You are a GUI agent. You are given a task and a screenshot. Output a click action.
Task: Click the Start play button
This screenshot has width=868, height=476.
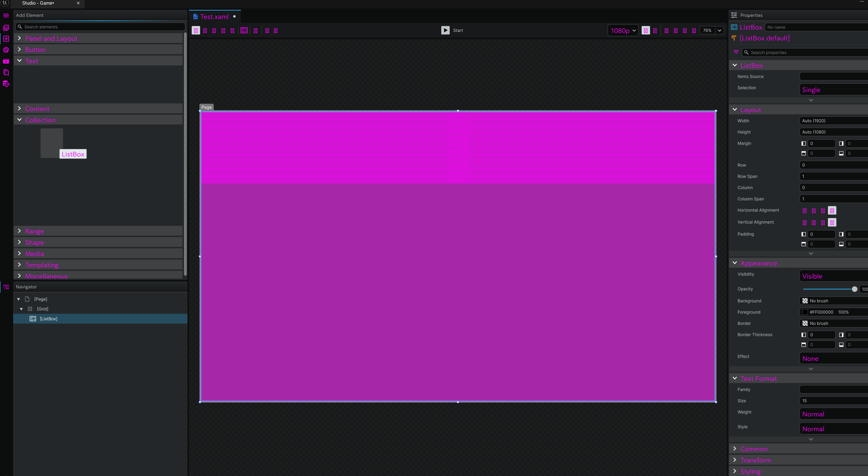(445, 31)
